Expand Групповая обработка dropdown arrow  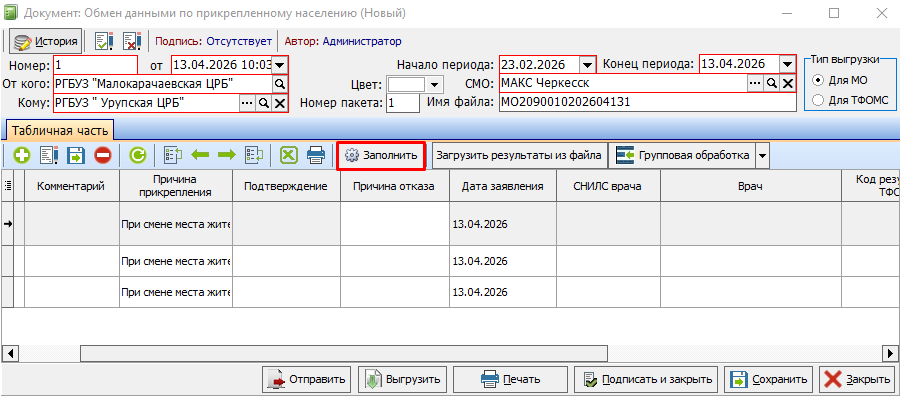click(x=763, y=155)
